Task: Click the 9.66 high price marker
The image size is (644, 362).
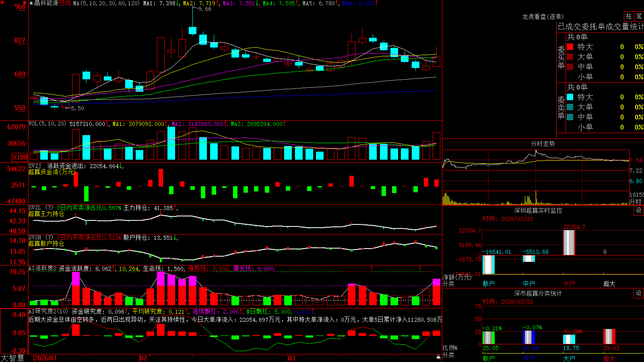Action: click(204, 9)
